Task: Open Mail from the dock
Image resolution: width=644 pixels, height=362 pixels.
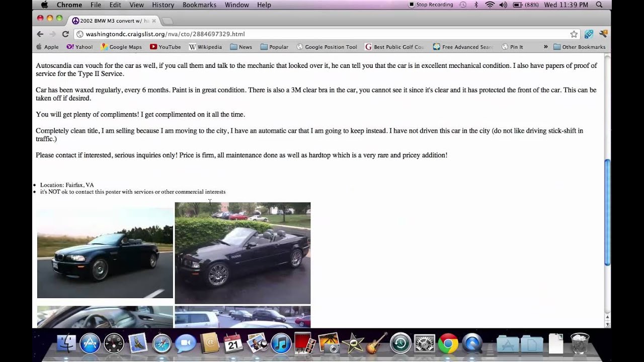Action: [137, 343]
